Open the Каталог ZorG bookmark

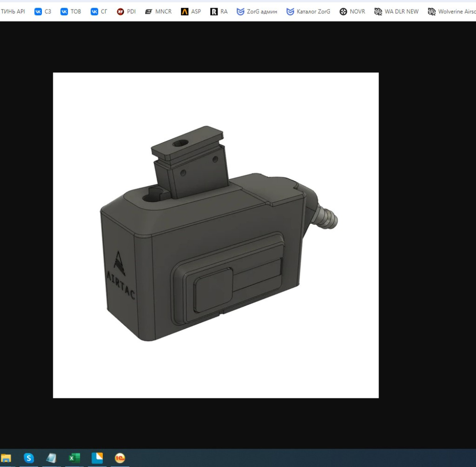pyautogui.click(x=308, y=11)
